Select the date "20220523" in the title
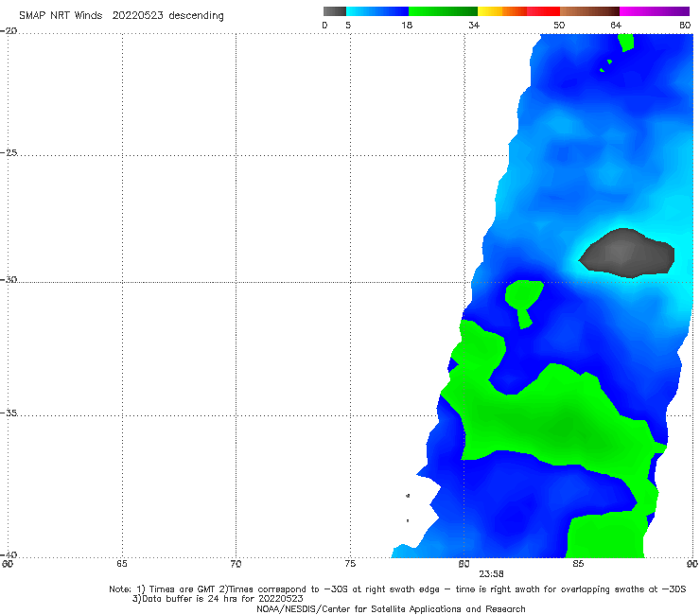700x615 pixels. [137, 15]
